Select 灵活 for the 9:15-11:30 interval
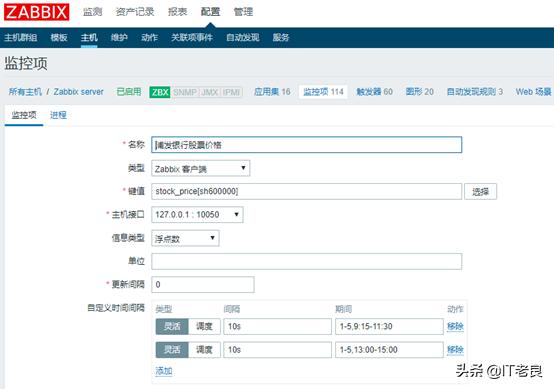Image resolution: width=554 pixels, height=389 pixels. click(x=172, y=326)
